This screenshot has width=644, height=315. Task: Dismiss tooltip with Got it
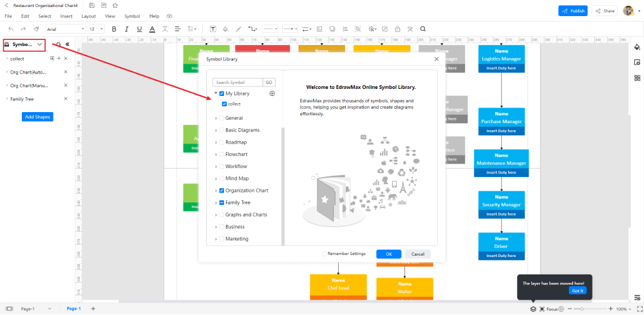tap(578, 291)
